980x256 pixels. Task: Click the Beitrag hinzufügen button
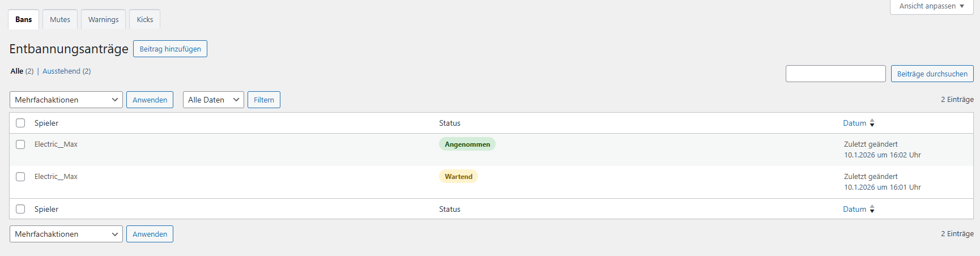click(x=170, y=49)
